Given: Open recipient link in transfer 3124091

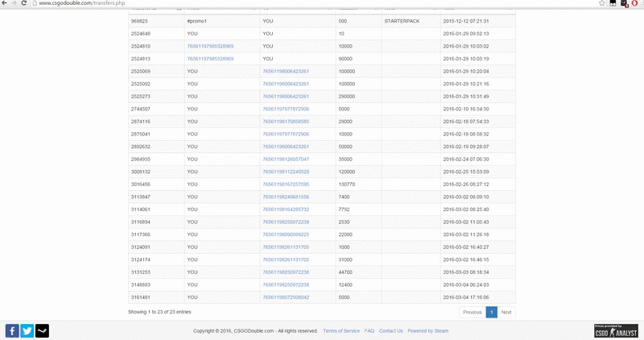Looking at the screenshot, I should [286, 247].
